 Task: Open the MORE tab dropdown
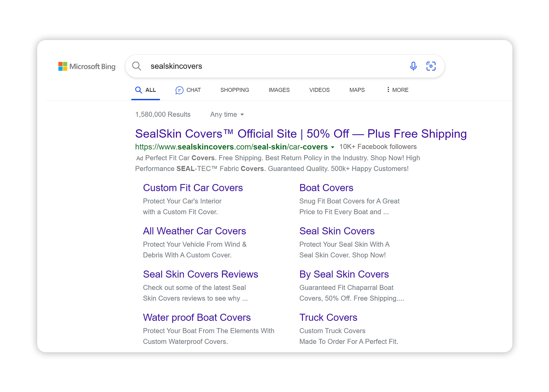pos(400,90)
